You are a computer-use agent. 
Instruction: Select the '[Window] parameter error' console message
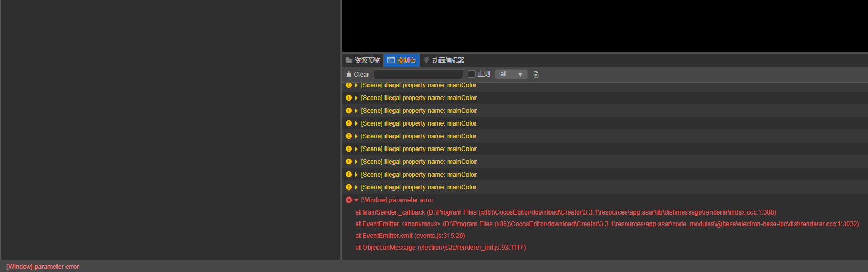tap(397, 200)
